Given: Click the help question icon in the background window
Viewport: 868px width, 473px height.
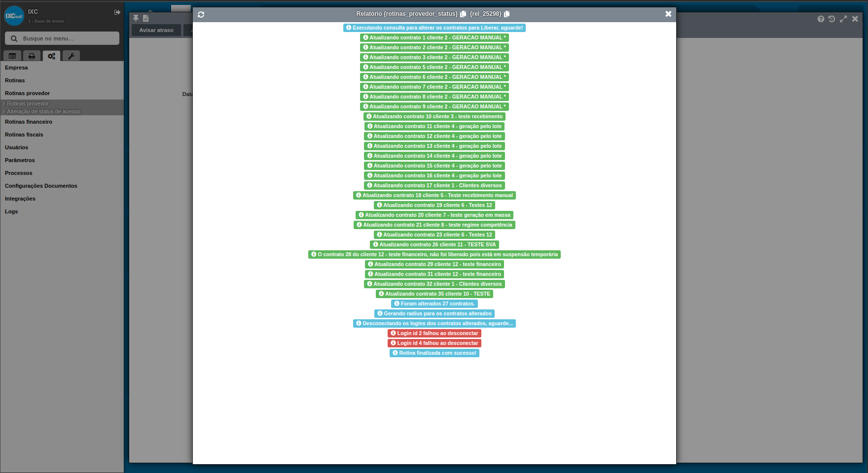Looking at the screenshot, I should point(821,19).
